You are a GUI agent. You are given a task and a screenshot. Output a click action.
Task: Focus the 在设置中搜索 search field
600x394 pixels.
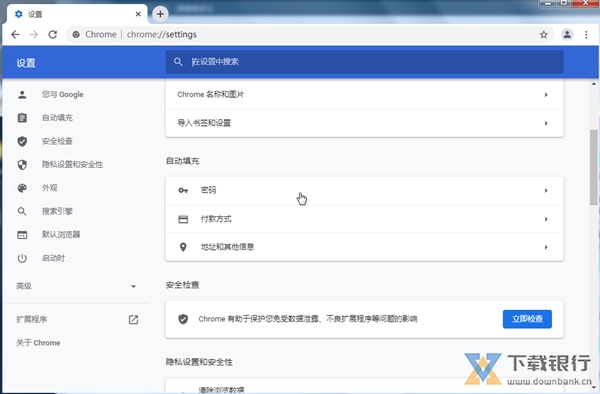coord(364,62)
